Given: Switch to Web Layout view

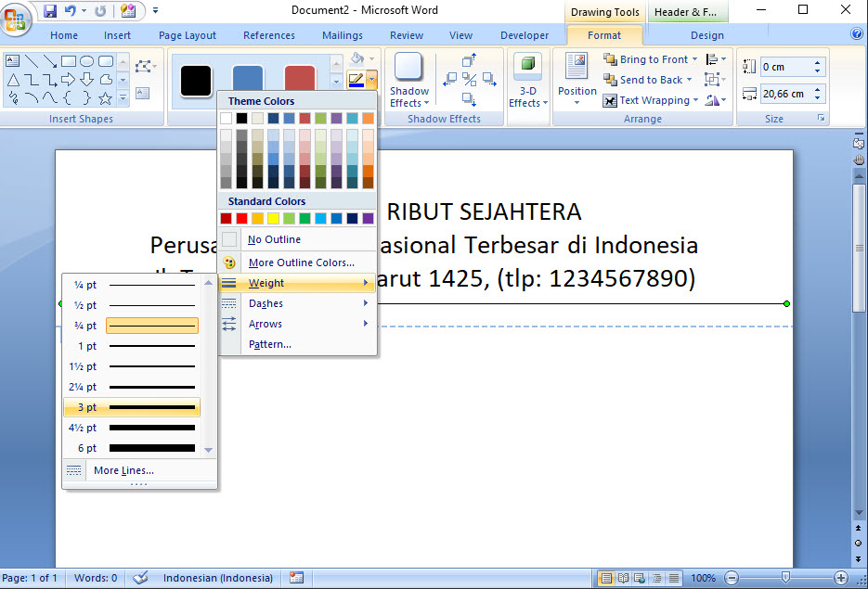Looking at the screenshot, I should tap(640, 579).
